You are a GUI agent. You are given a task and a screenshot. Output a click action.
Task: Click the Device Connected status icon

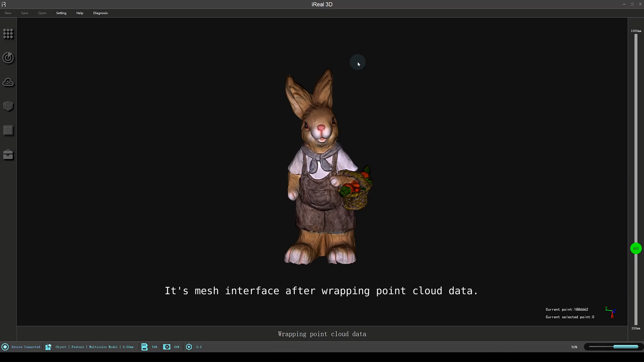[5, 347]
